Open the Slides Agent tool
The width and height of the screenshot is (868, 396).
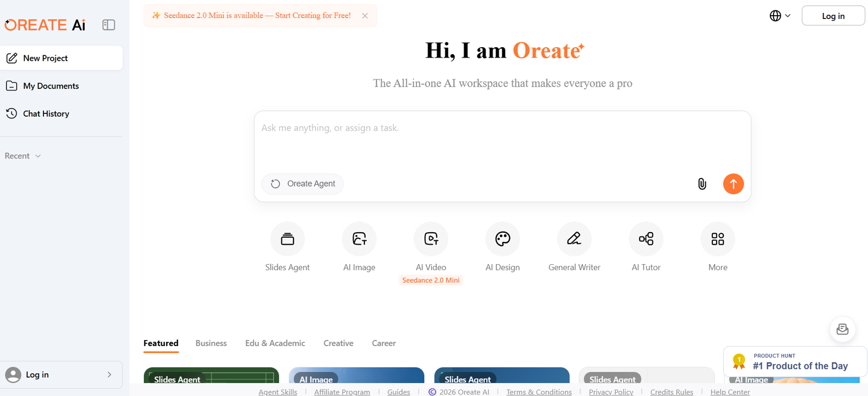coord(288,247)
